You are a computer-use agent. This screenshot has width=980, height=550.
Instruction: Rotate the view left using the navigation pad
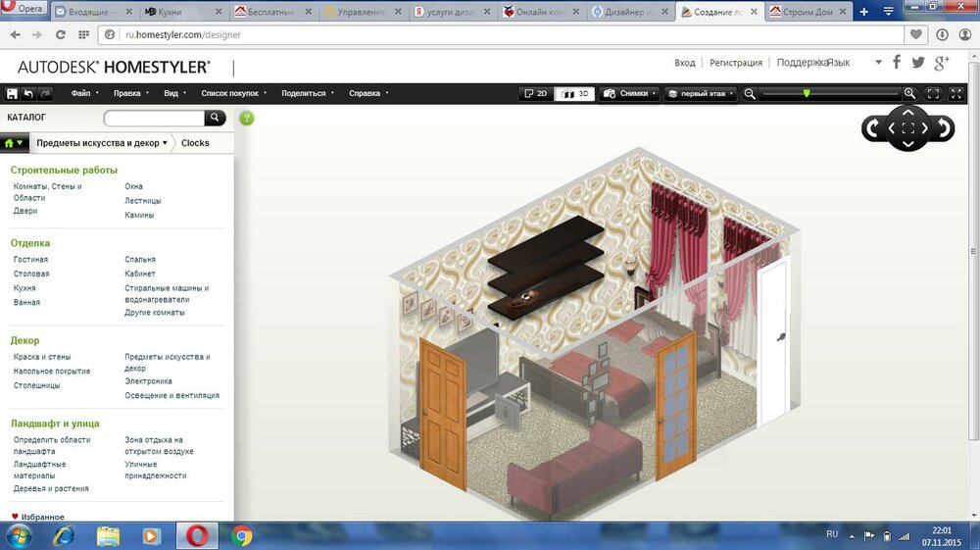click(871, 128)
